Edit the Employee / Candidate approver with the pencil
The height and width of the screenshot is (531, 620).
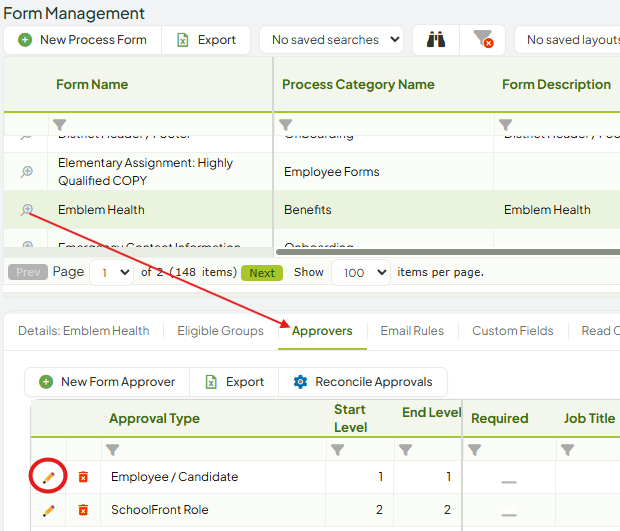pyautogui.click(x=48, y=477)
